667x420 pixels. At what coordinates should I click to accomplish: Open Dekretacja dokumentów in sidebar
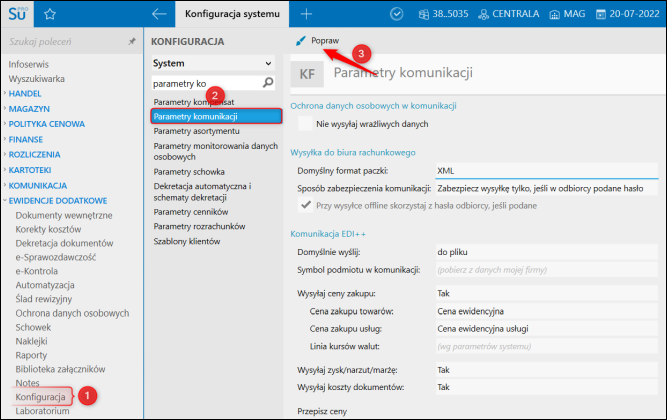coord(64,243)
